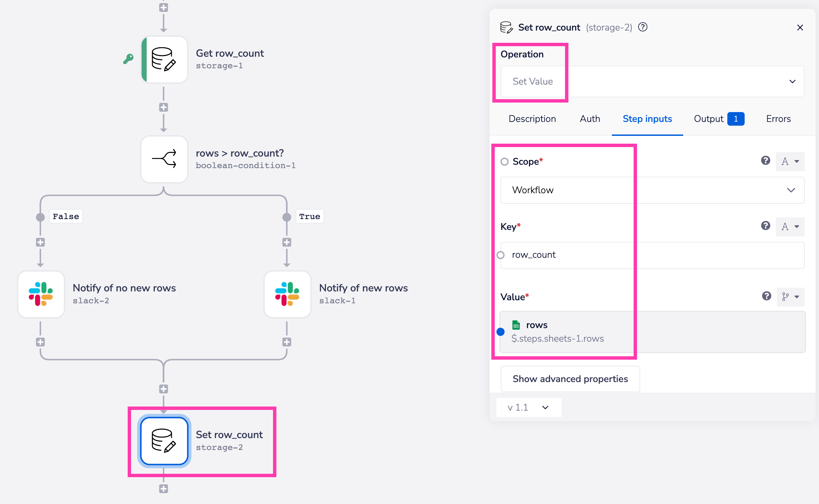Screen dimensions: 819x504
Task: Select the Set row_count storage-2 step icon
Action: tap(164, 441)
